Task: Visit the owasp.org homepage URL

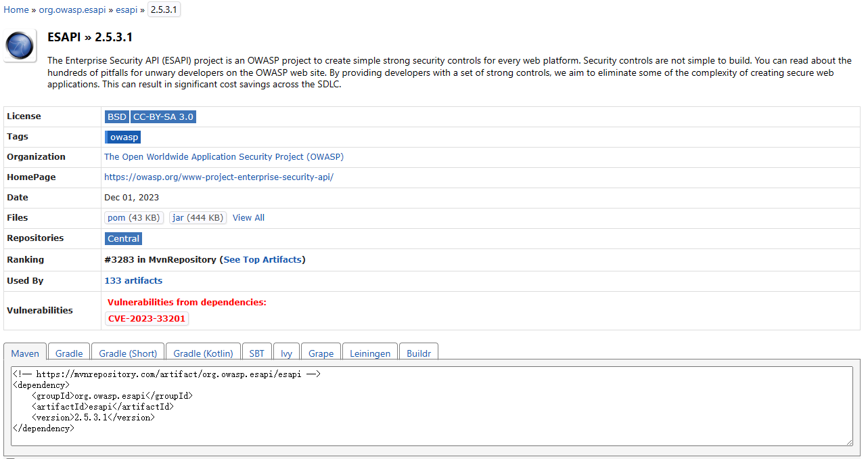Action: [219, 177]
